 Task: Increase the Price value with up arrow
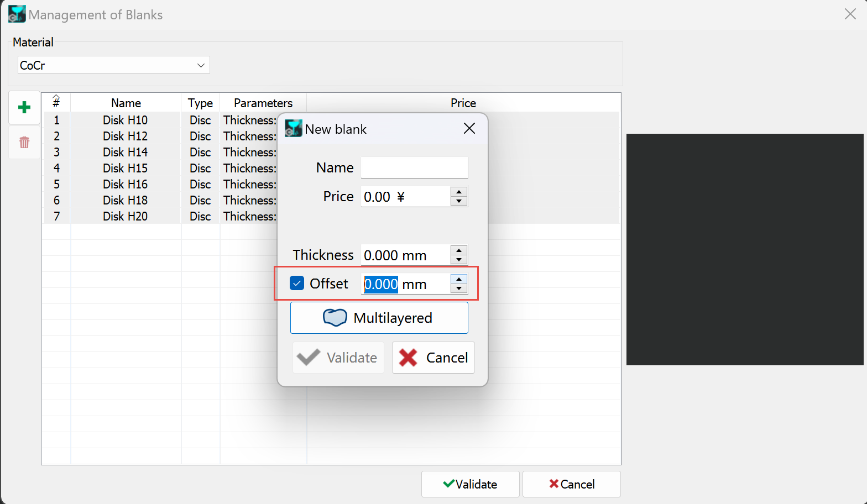459,192
